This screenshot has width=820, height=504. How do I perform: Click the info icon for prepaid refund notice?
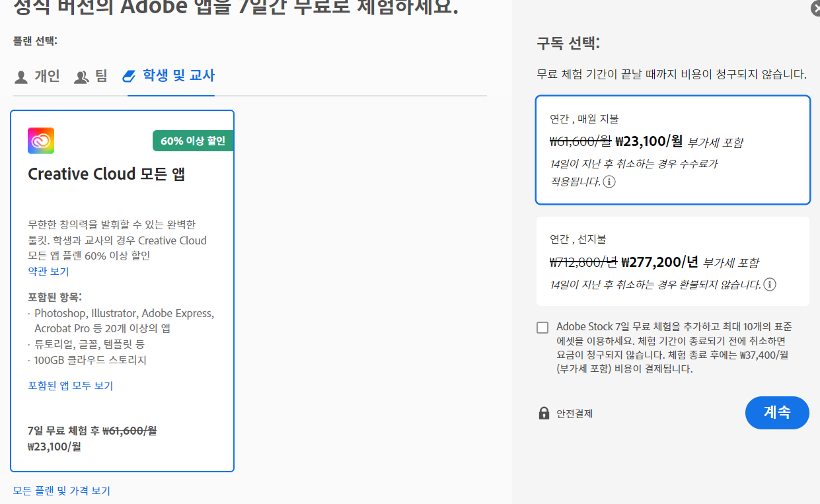click(x=770, y=285)
